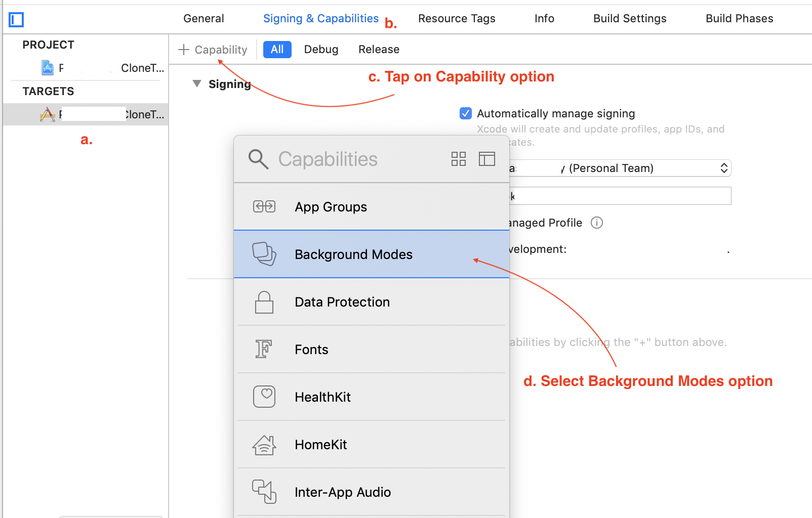Click the Fonts capability icon
The width and height of the screenshot is (812, 518).
[x=264, y=349]
